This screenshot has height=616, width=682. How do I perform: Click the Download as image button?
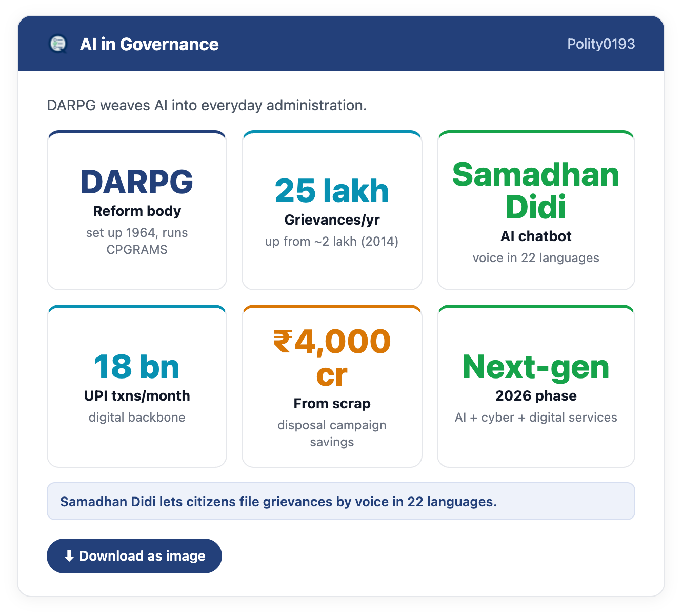pyautogui.click(x=134, y=556)
